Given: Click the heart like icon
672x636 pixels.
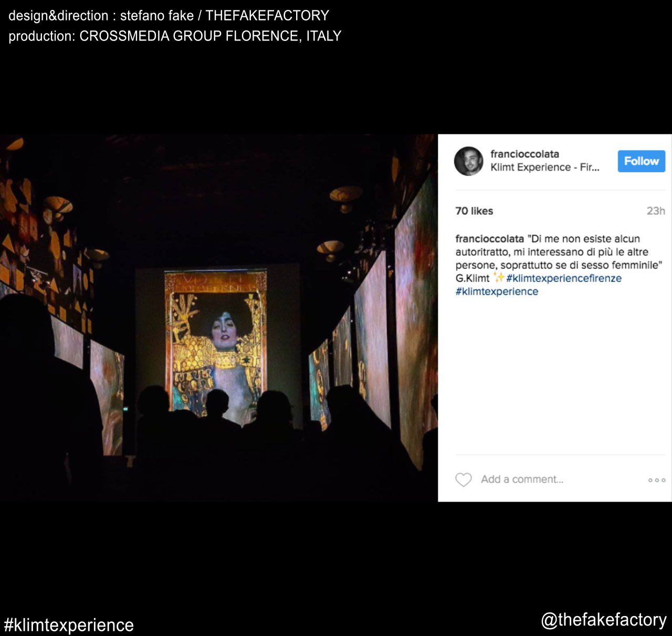Looking at the screenshot, I should (463, 480).
